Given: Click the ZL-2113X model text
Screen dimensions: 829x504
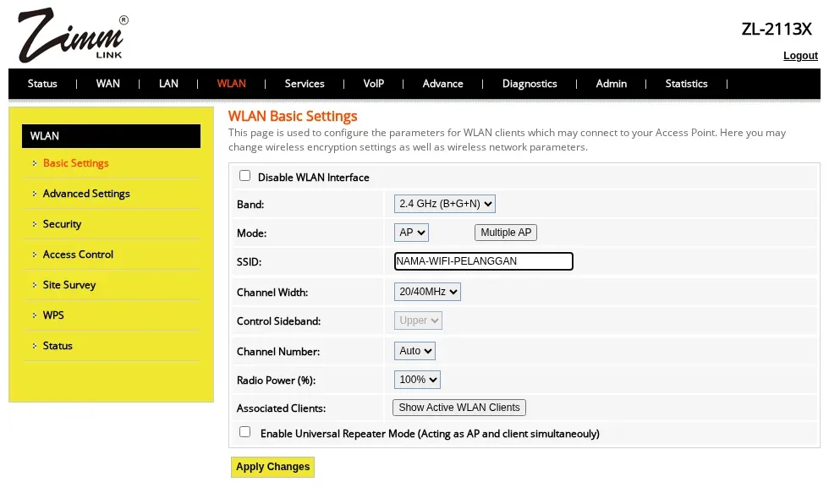Looking at the screenshot, I should pyautogui.click(x=777, y=29).
